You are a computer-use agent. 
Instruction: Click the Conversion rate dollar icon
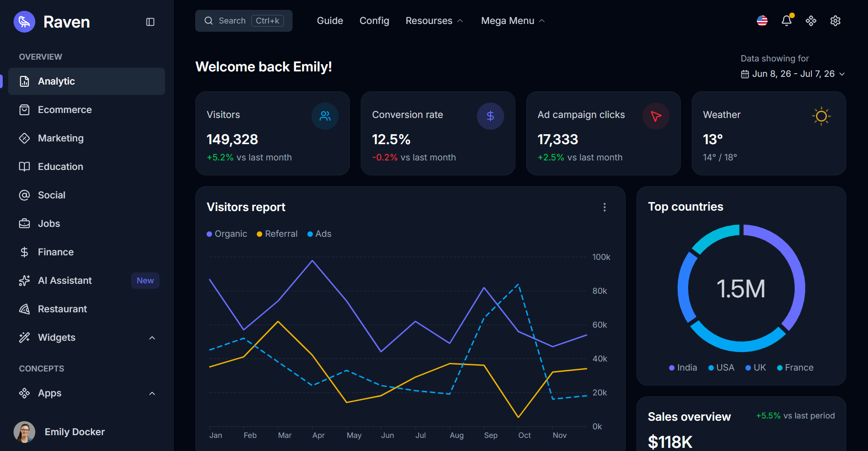coord(491,116)
